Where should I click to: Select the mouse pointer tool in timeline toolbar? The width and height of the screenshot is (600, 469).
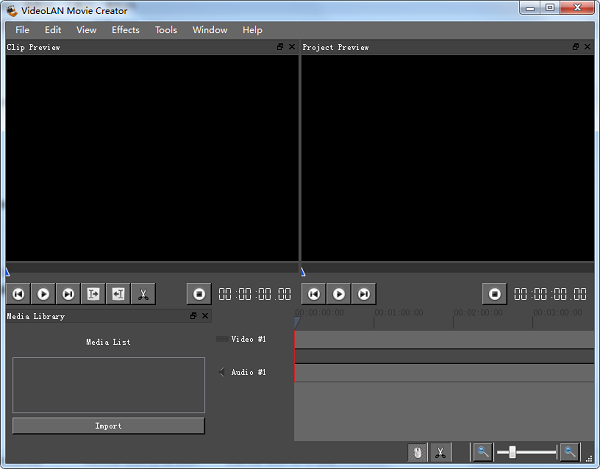click(417, 453)
